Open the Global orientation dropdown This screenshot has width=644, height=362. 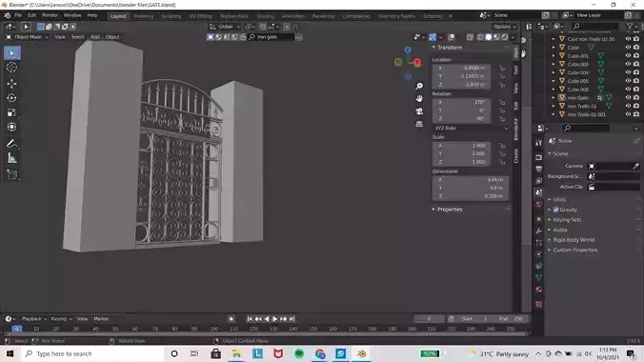tap(225, 27)
